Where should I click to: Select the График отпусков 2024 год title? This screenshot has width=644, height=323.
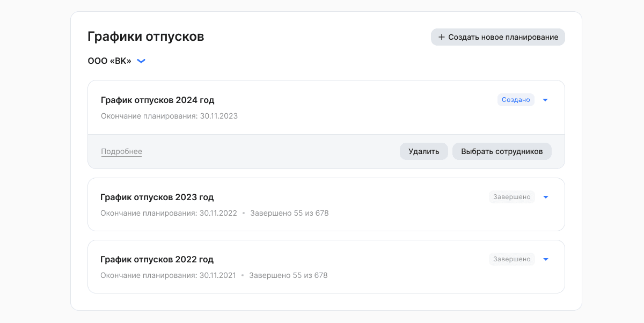(x=158, y=100)
